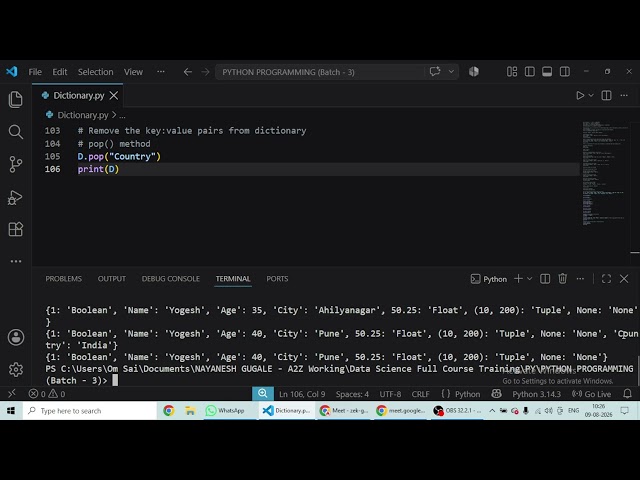Click the PYTHON PROGRAMMING command center search

coord(320,72)
